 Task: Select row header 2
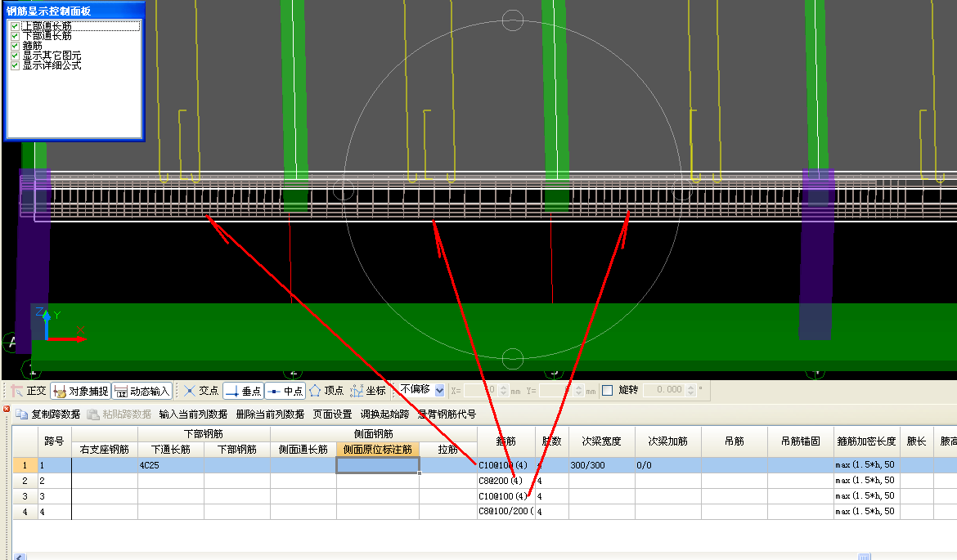(25, 481)
